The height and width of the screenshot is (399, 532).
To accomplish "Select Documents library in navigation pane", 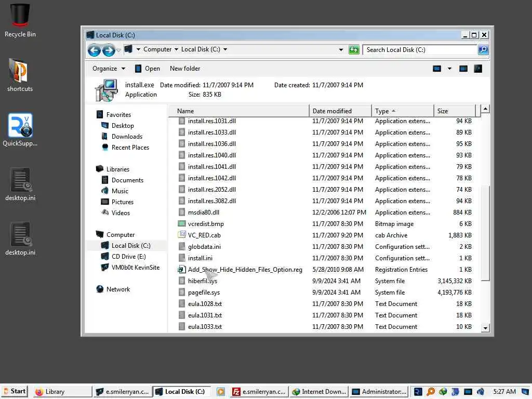I will tap(127, 180).
